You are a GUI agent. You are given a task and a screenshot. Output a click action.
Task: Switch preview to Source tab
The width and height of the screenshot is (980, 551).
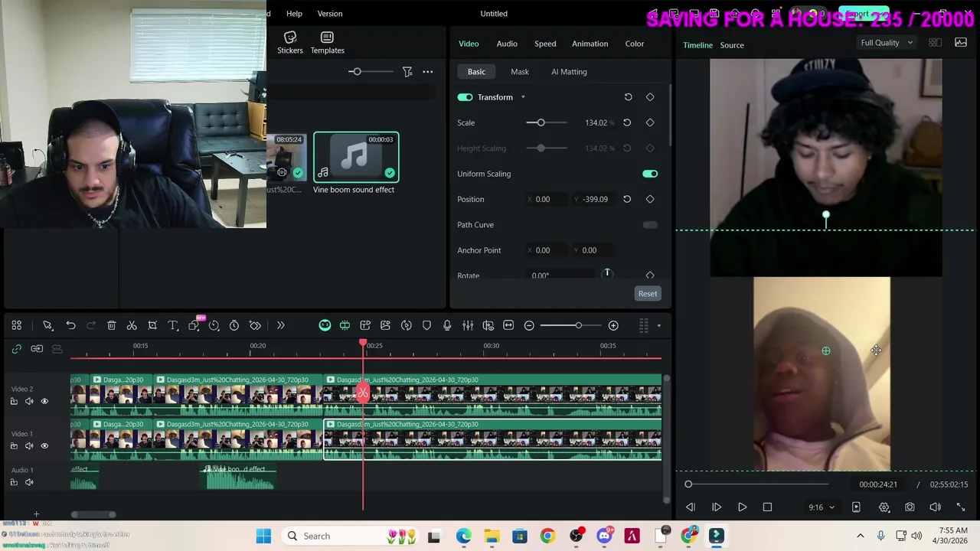(731, 45)
